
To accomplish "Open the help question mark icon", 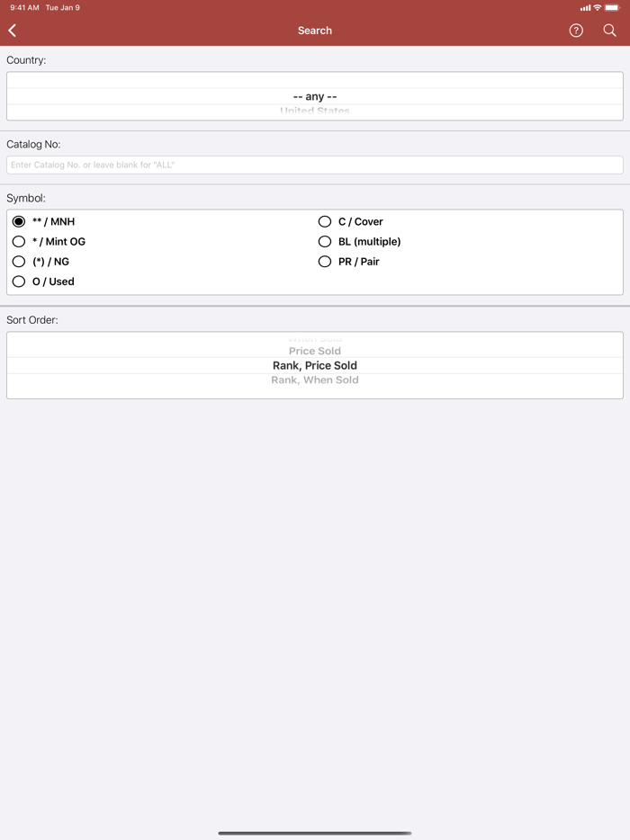I will click(x=576, y=31).
